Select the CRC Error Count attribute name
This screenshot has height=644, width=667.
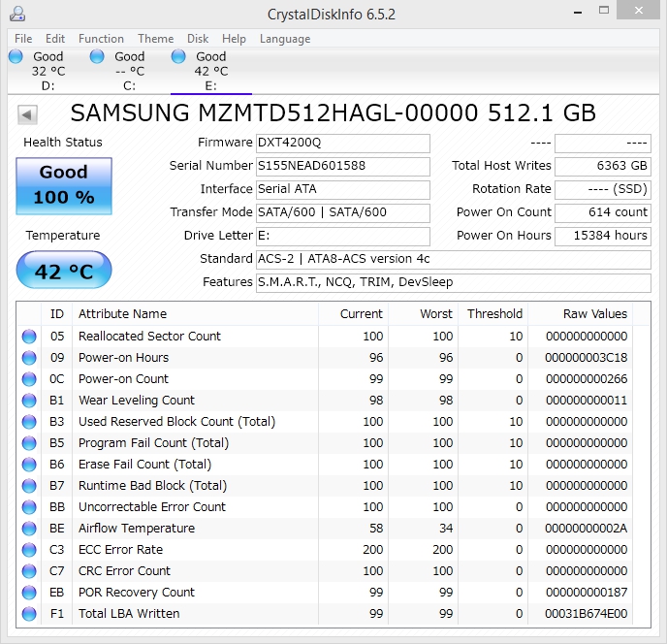click(x=124, y=571)
